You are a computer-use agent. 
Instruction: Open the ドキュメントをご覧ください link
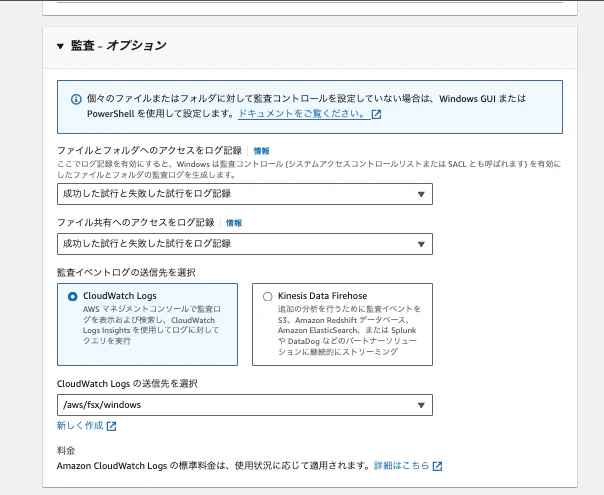[302, 114]
